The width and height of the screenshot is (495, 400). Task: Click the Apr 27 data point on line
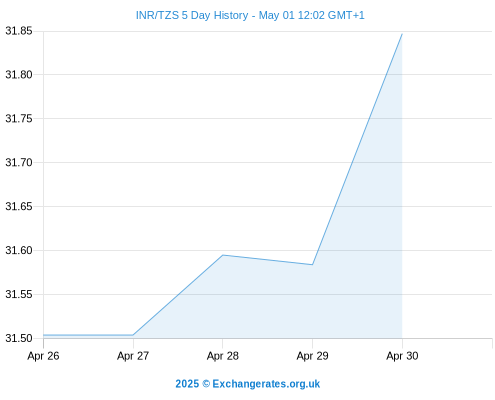(133, 335)
